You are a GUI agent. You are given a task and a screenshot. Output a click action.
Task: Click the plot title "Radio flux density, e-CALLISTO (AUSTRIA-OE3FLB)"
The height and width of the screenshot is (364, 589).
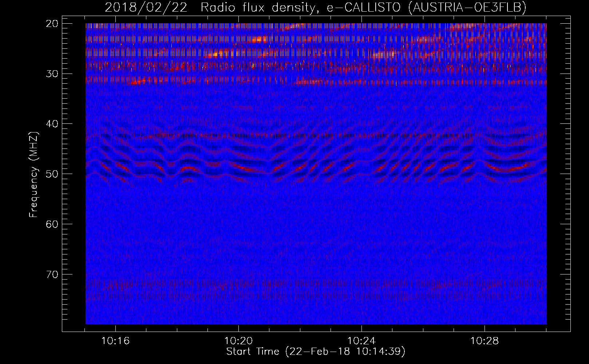click(364, 7)
